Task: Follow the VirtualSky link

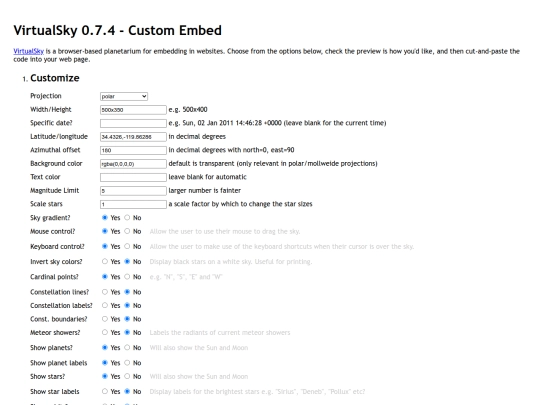Action: tap(29, 51)
